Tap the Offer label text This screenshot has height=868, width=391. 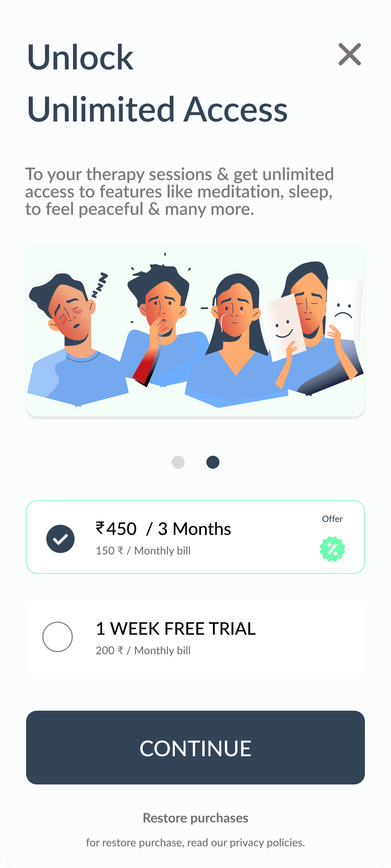coord(332,519)
